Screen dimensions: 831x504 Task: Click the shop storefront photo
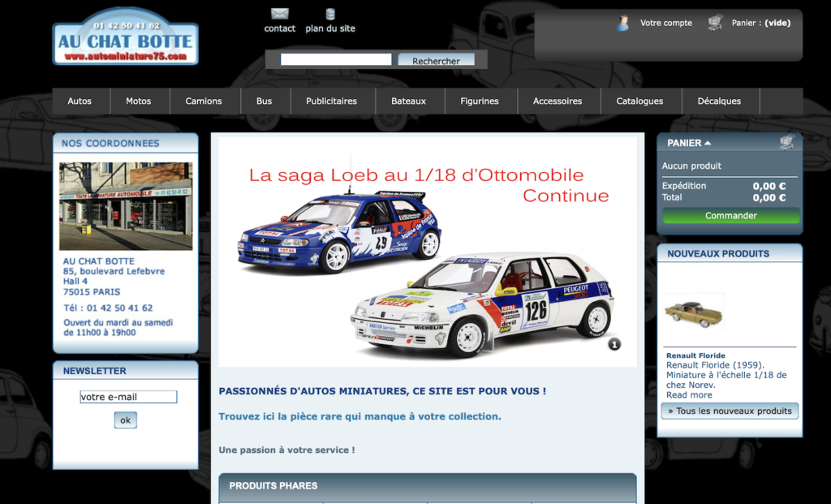click(x=126, y=206)
